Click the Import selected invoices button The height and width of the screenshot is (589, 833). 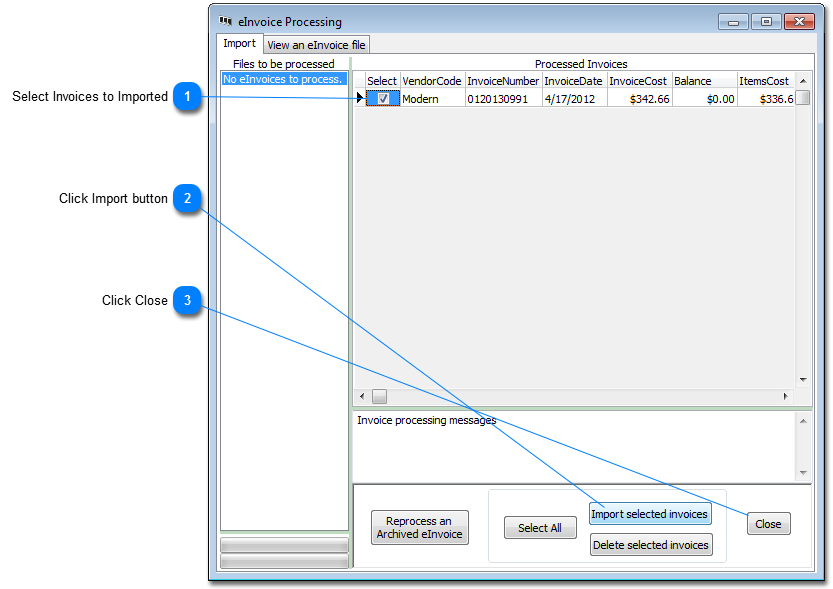click(x=650, y=514)
